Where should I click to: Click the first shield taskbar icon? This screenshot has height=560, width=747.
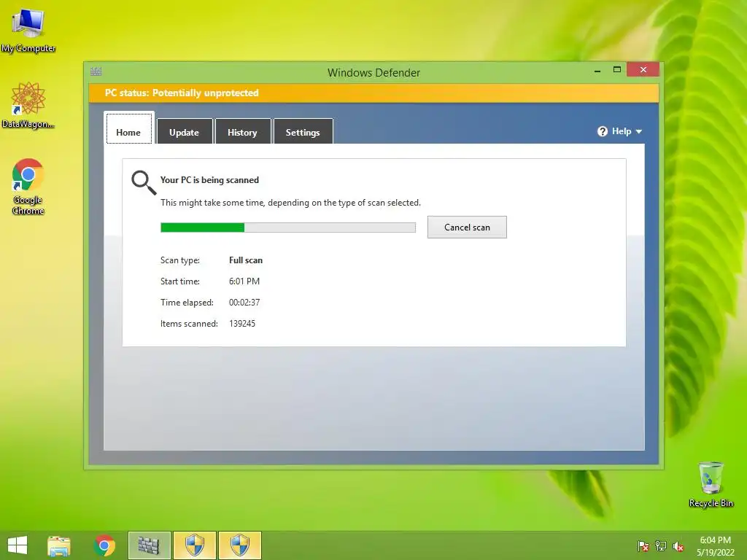coord(194,545)
